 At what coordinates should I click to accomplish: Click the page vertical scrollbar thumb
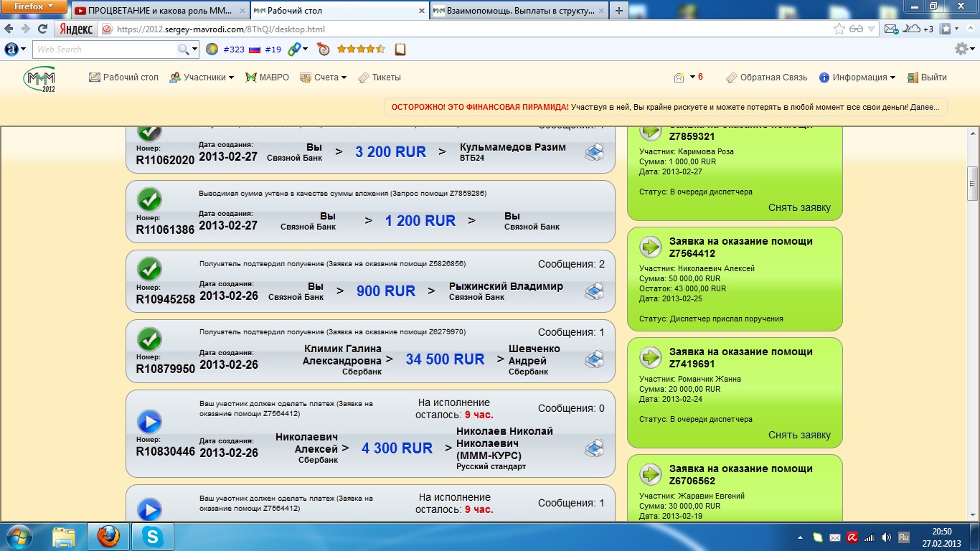tap(973, 184)
